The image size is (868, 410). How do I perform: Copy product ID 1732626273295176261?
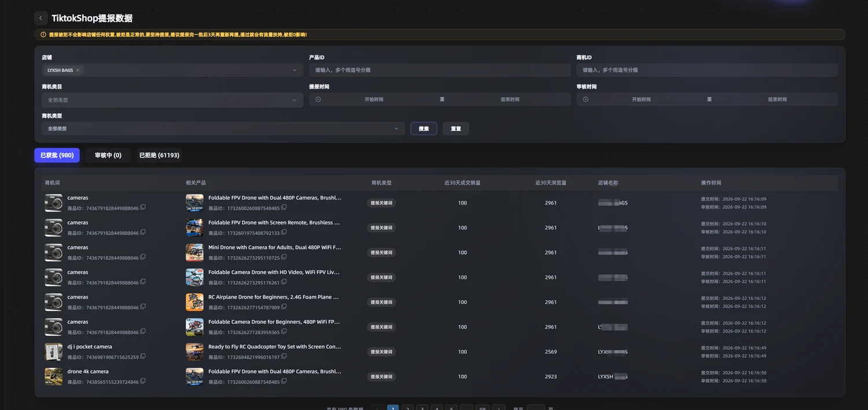click(284, 282)
